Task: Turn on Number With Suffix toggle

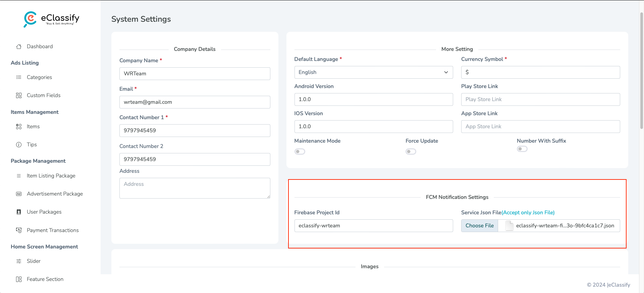Action: coord(522,149)
